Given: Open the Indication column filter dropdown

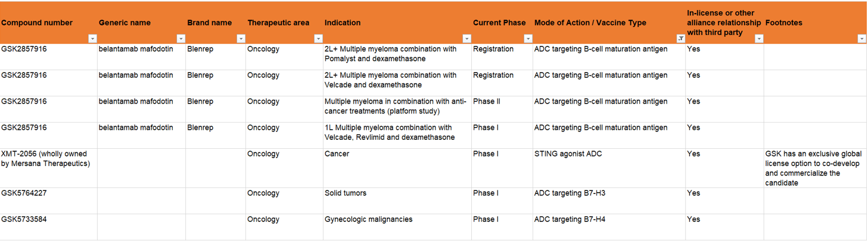Looking at the screenshot, I should tap(466, 39).
